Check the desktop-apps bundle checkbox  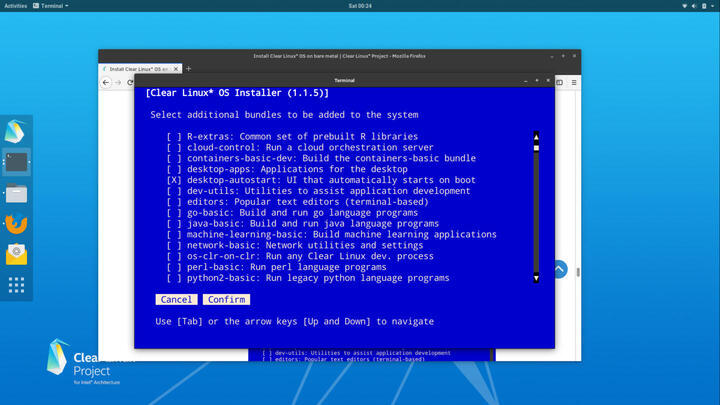tap(174, 169)
